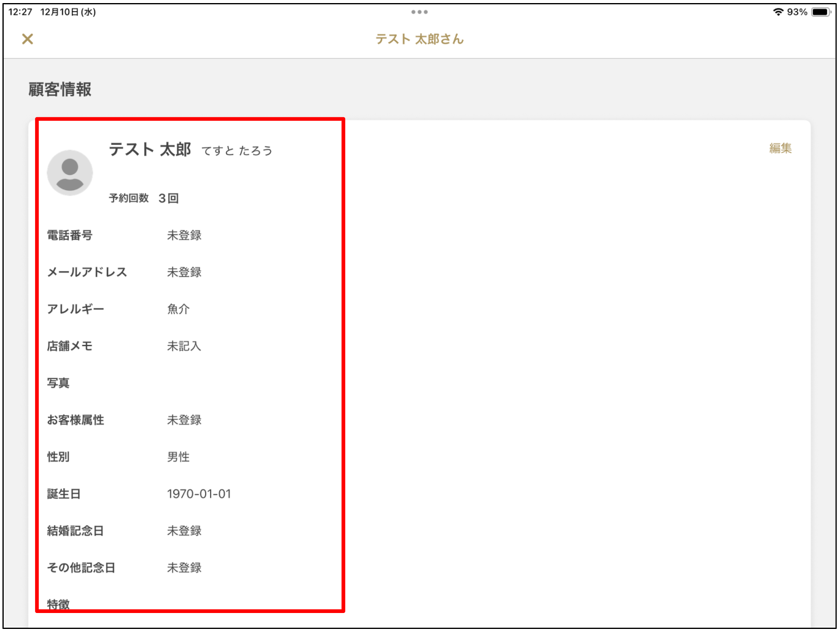Click 未記入 next to 店舗メモ
The height and width of the screenshot is (632, 840).
click(184, 346)
